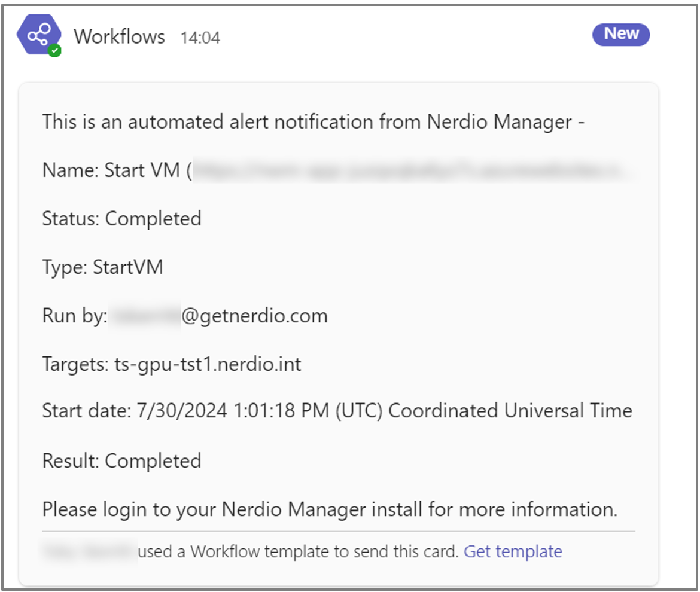Click the Type: StartVM line
700x592 pixels.
pos(102,267)
